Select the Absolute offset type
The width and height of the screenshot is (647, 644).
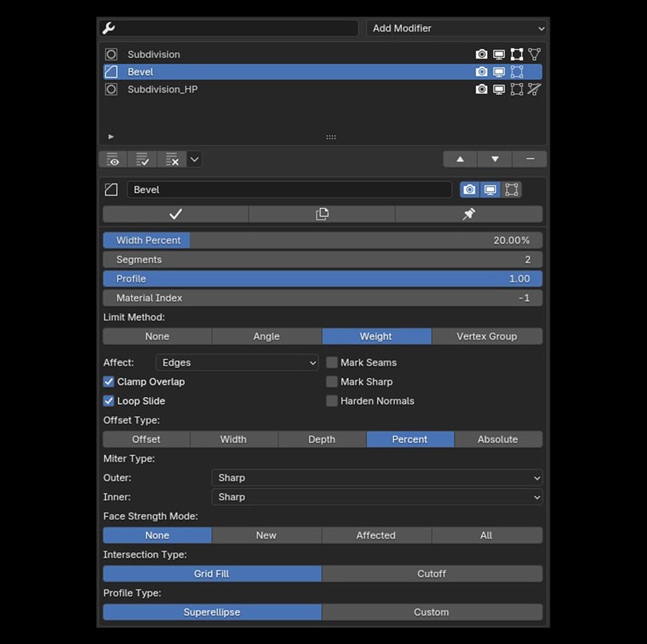pos(498,439)
